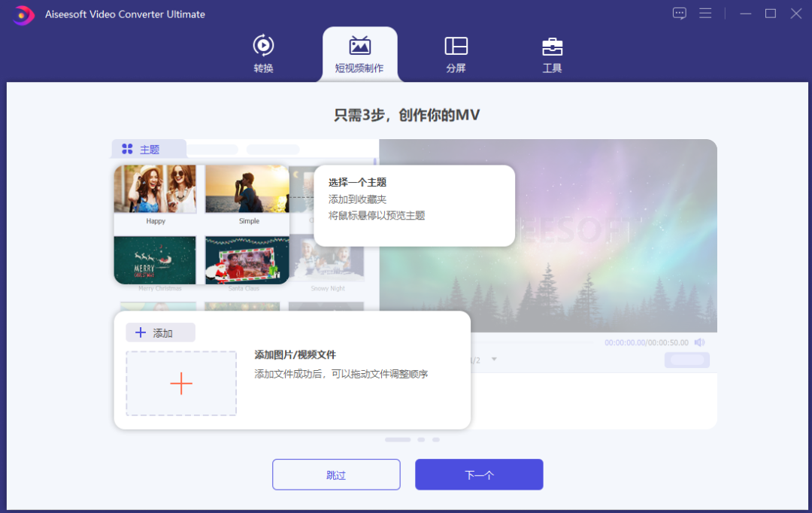Screen dimensions: 812x513
Task: Click the 选择一个主题 tooltip title
Action: tap(357, 182)
